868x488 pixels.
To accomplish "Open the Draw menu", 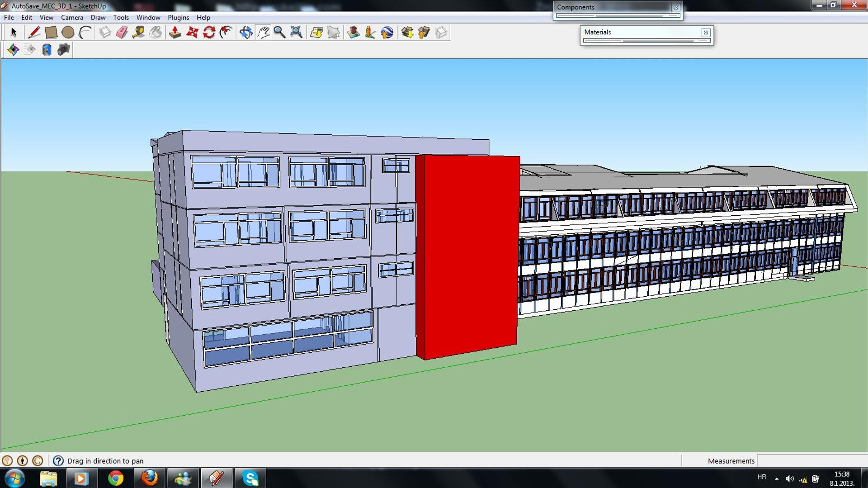I will click(98, 18).
